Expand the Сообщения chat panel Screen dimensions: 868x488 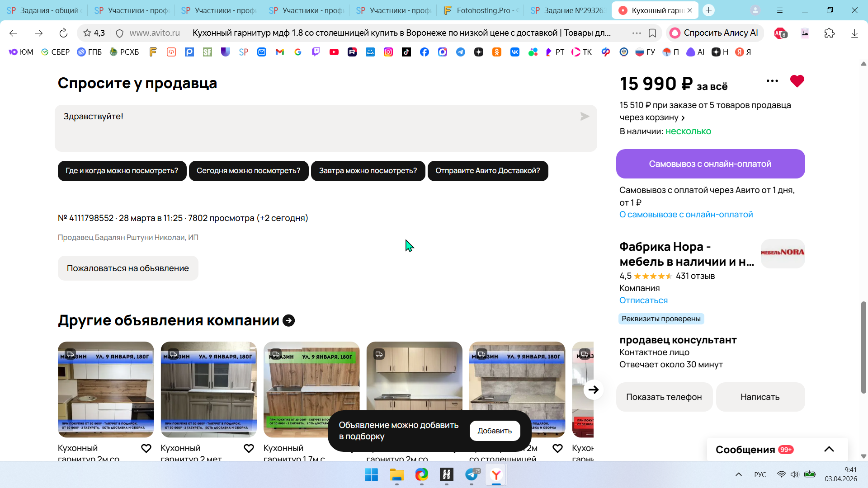pyautogui.click(x=829, y=449)
